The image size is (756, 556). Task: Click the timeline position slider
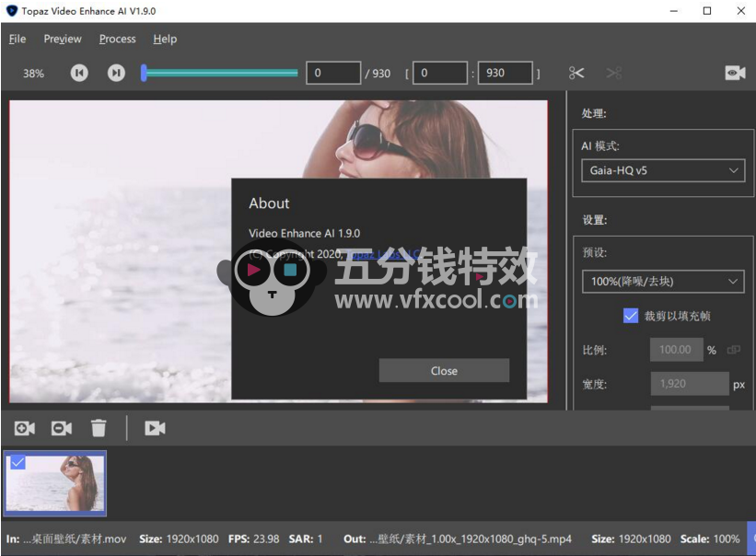click(220, 73)
